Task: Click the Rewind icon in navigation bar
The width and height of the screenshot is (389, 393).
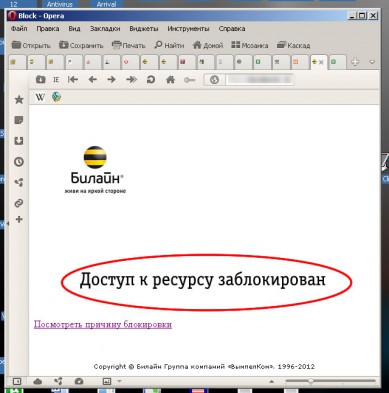Action: 73,80
